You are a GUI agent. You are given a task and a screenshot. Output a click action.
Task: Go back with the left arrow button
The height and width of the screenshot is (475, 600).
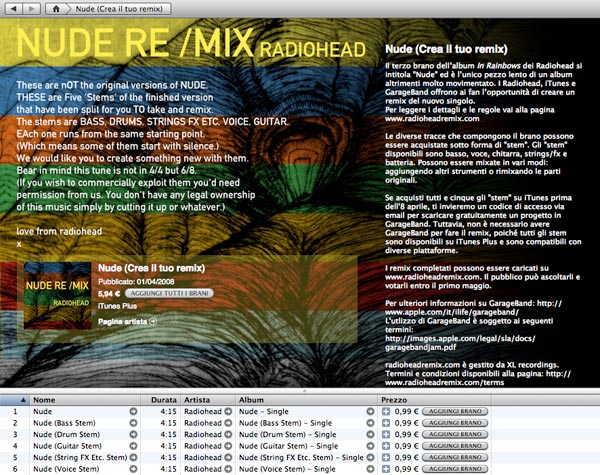(x=13, y=8)
